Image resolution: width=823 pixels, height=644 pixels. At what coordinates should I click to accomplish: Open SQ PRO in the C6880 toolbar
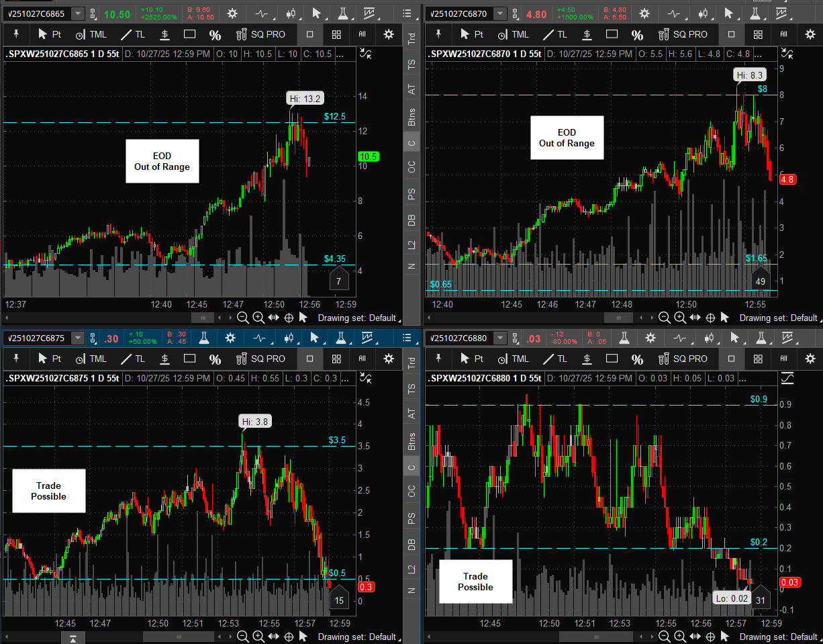[682, 359]
